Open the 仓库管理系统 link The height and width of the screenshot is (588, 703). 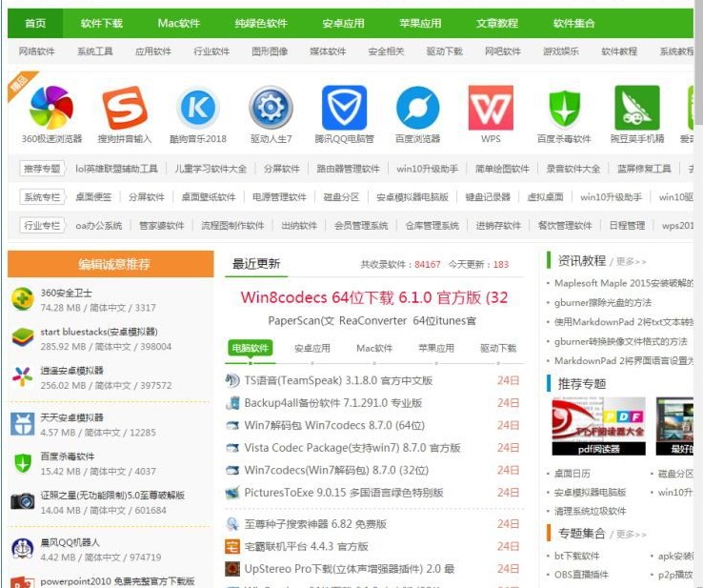[432, 225]
